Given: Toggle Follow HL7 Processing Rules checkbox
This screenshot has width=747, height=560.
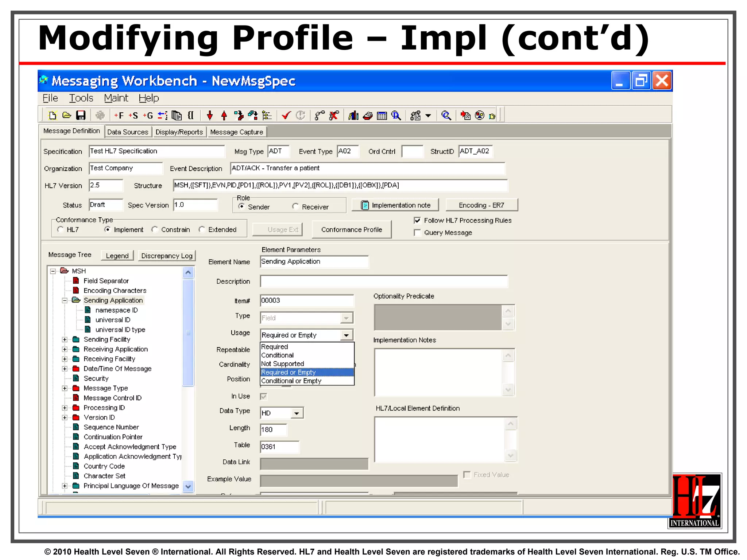Looking at the screenshot, I should point(418,220).
